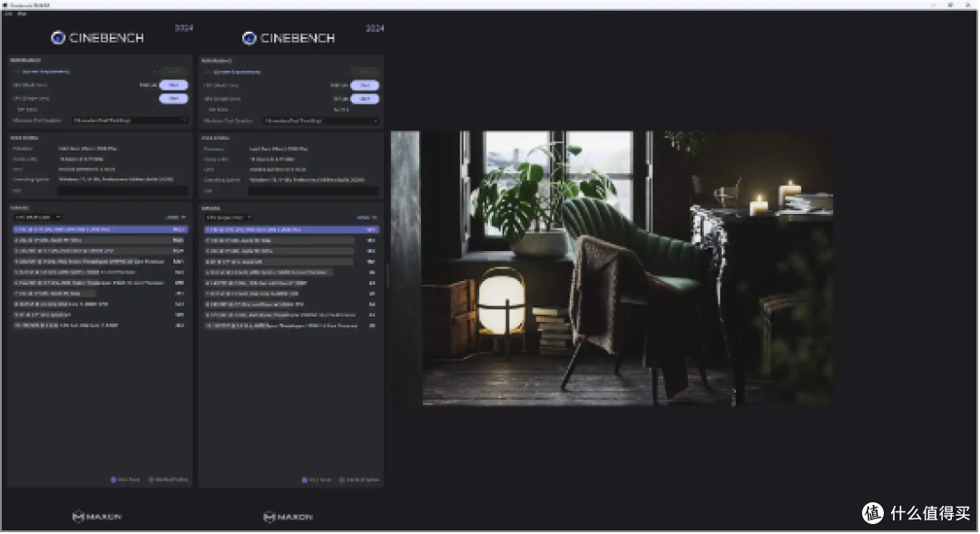Screen dimensions: 980x534
Task: Start CPU Multi Core test in left panel
Action: [x=173, y=85]
